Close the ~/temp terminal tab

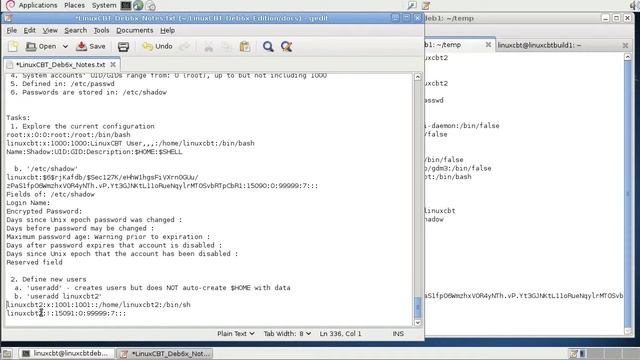point(488,45)
